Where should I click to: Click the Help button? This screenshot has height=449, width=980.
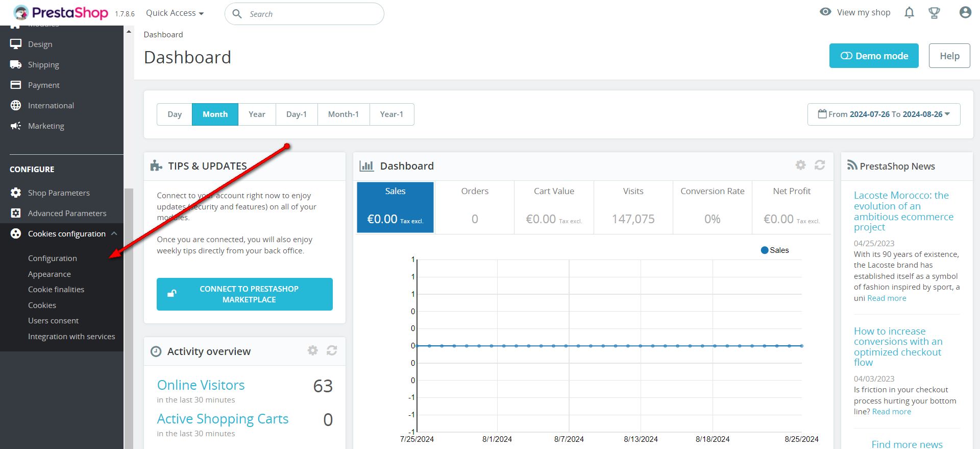[949, 56]
